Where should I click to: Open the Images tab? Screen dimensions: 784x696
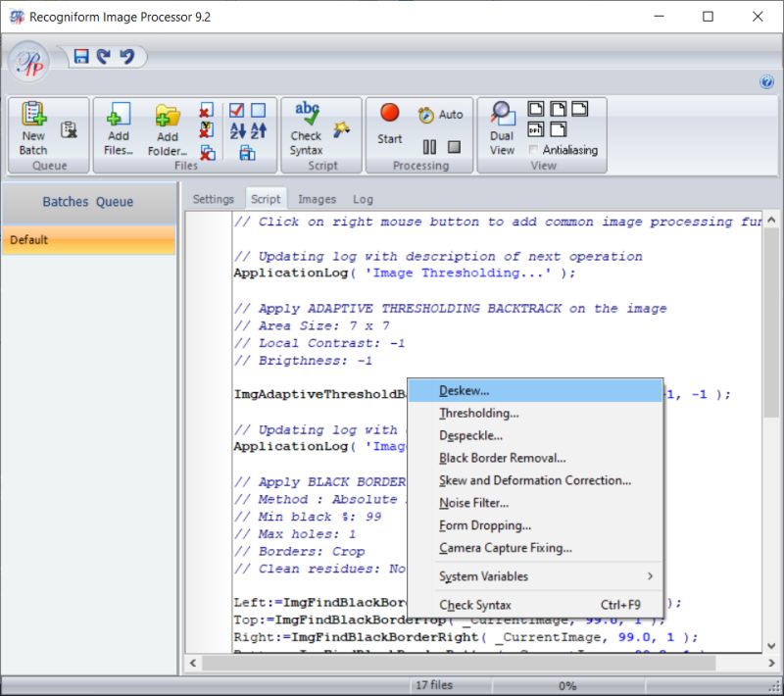[317, 199]
